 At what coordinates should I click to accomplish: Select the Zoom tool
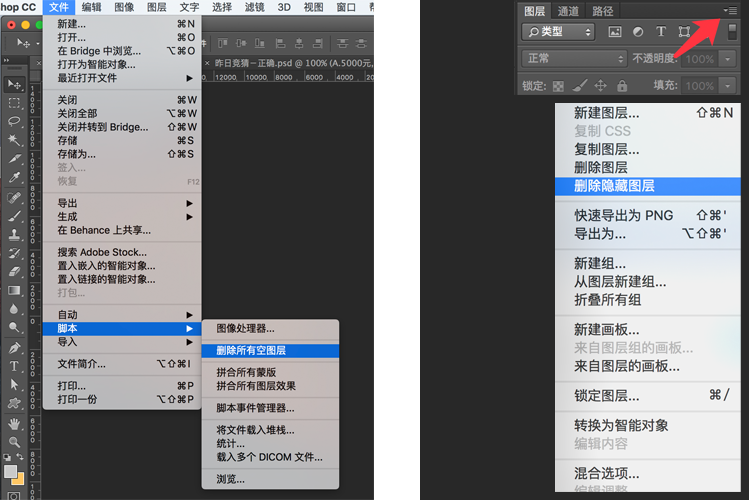(14, 441)
